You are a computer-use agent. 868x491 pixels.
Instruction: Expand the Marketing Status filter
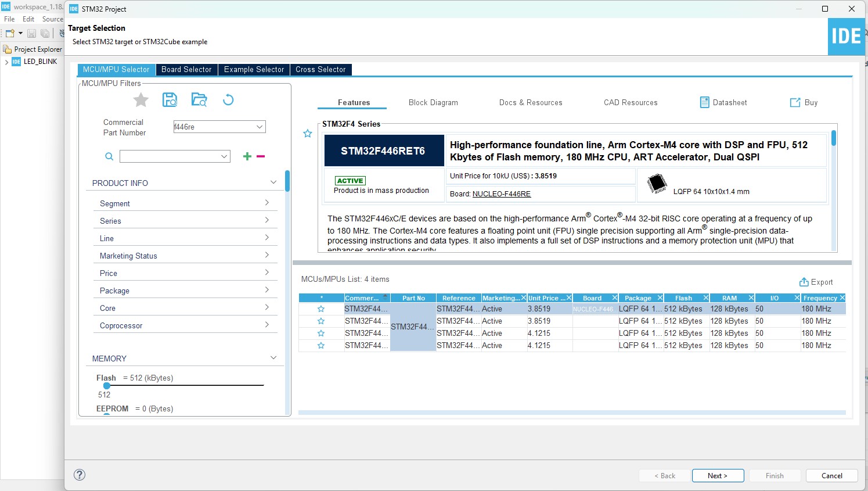(267, 255)
